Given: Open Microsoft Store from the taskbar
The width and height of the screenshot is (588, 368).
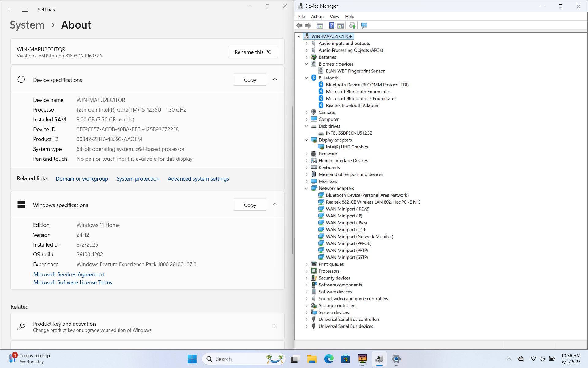Looking at the screenshot, I should click(345, 359).
